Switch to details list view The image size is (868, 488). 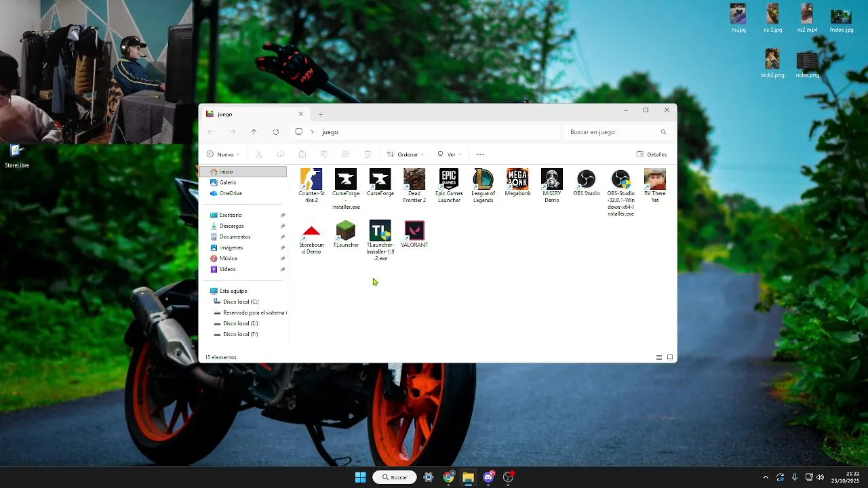(659, 357)
